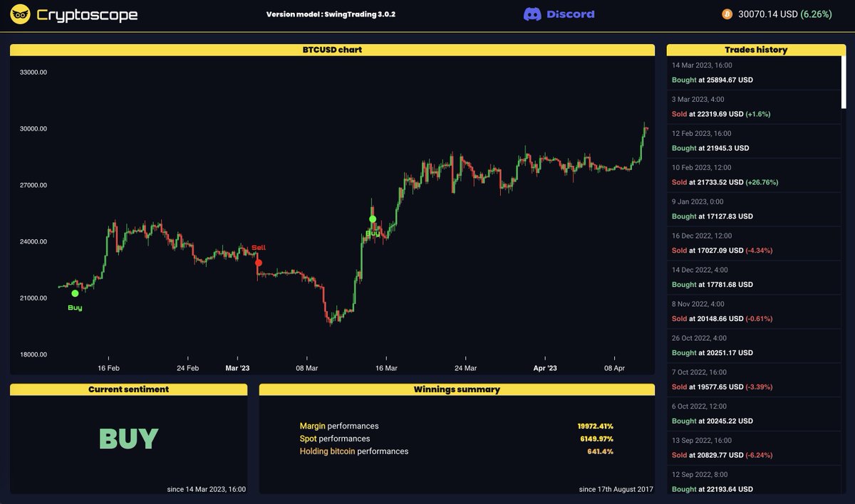This screenshot has height=504, width=855.
Task: Click the 30070.14 USD price text
Action: (x=767, y=14)
